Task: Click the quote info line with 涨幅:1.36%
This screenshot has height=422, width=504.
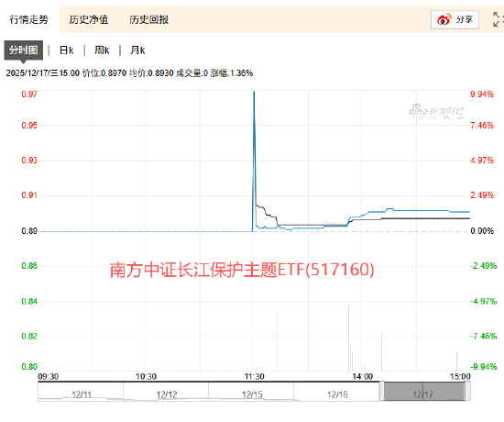Action: click(x=129, y=73)
